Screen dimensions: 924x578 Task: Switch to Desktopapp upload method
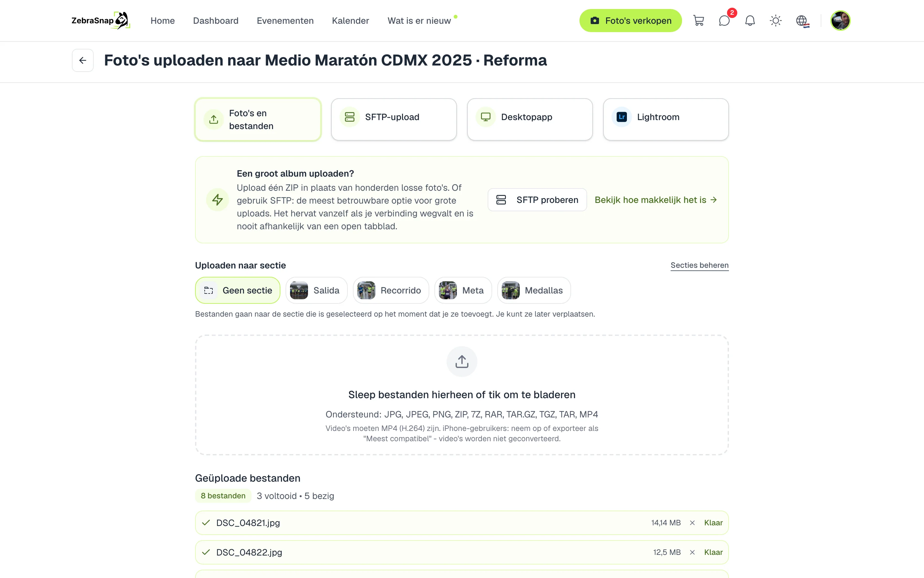[530, 120]
